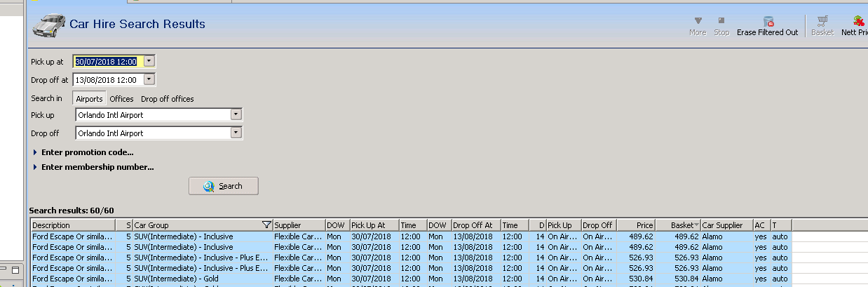Click the Car Hire Search Results title
This screenshot has height=287, width=868.
(137, 24)
